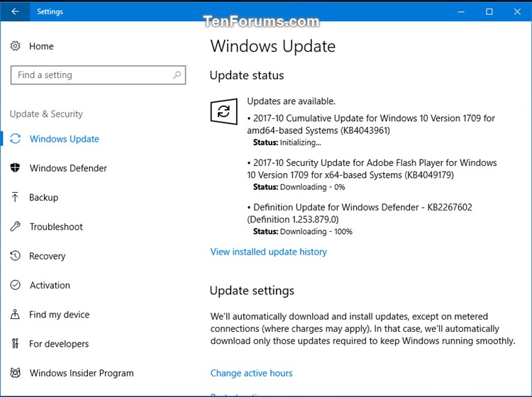Go to For developers settings
The width and height of the screenshot is (532, 397).
(x=59, y=344)
